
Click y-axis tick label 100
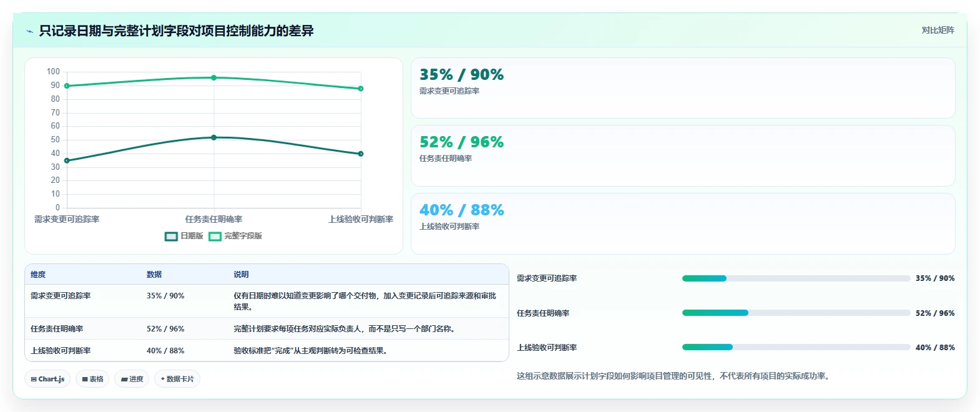[x=53, y=72]
